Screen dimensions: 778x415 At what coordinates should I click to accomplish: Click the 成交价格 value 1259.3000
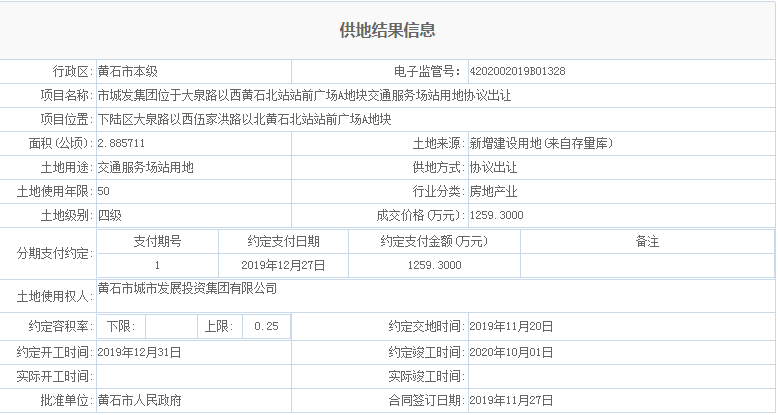[496, 216]
